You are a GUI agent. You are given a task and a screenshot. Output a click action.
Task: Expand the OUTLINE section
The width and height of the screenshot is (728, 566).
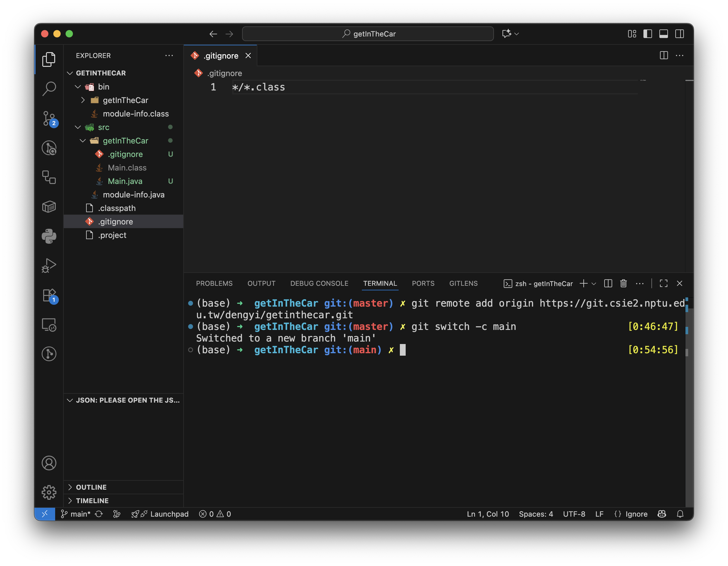click(91, 487)
